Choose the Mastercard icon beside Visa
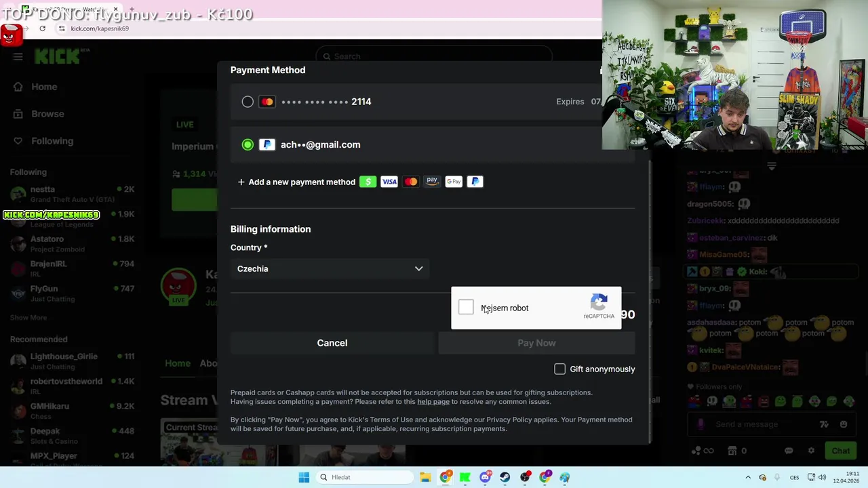868x488 pixels. click(x=411, y=181)
